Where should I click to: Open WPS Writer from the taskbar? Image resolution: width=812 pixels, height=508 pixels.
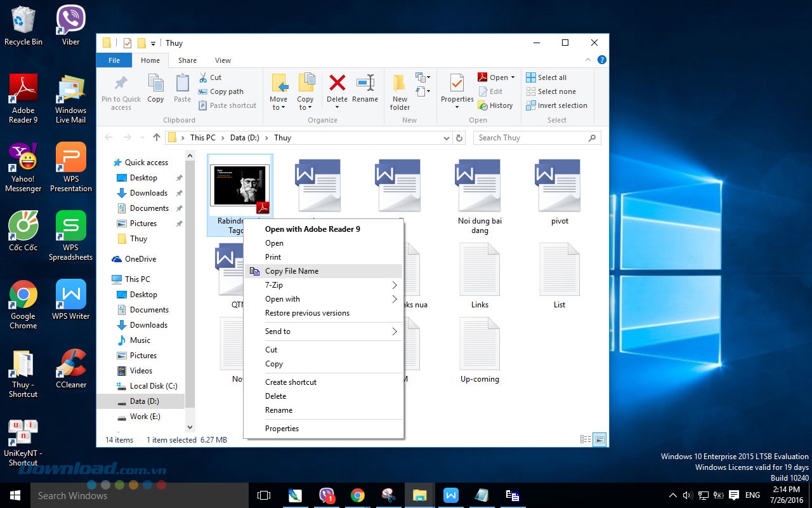(x=450, y=495)
